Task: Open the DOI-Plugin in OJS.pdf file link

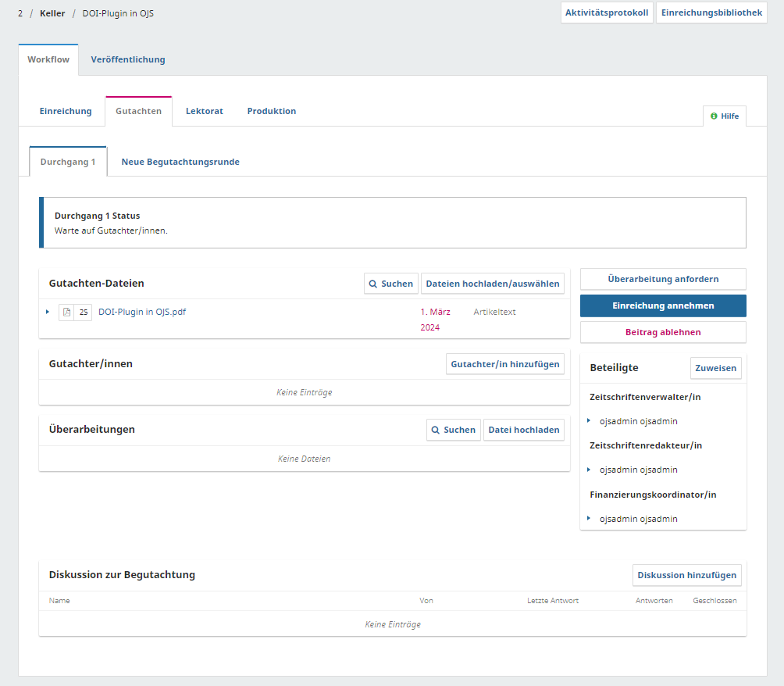Action: (x=142, y=312)
